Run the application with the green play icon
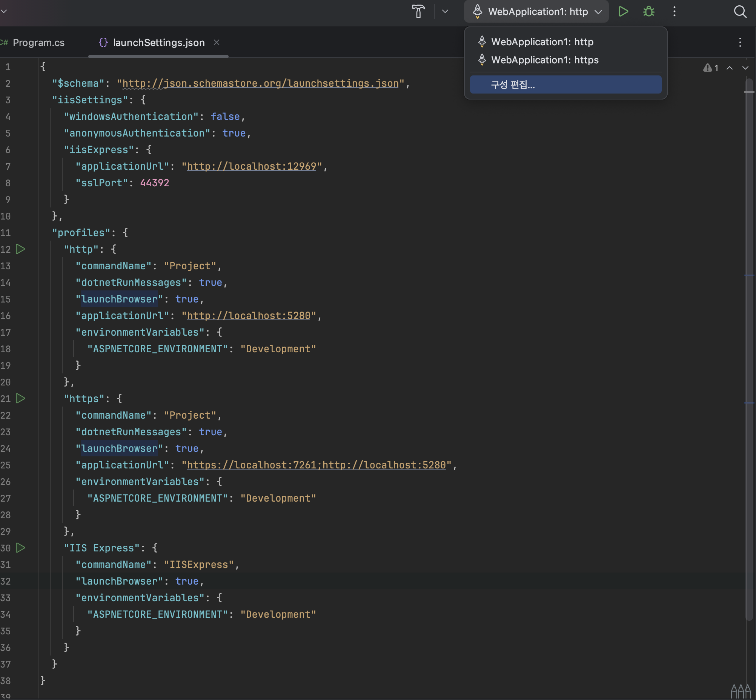Screen dimensions: 756x700 pyautogui.click(x=623, y=11)
